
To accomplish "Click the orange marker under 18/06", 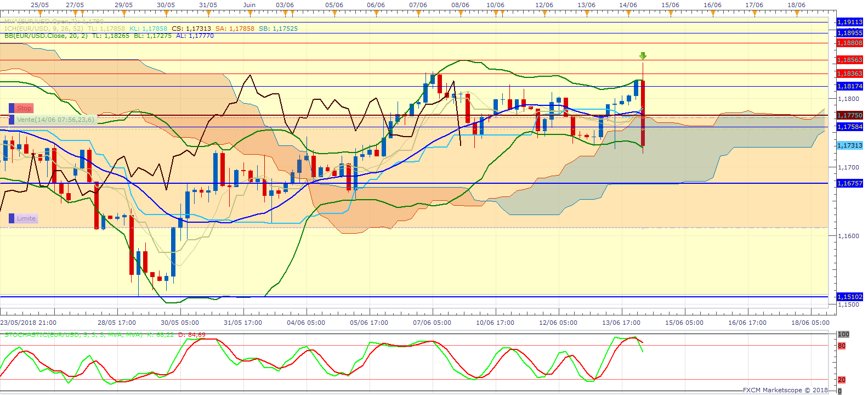I will click(x=797, y=13).
